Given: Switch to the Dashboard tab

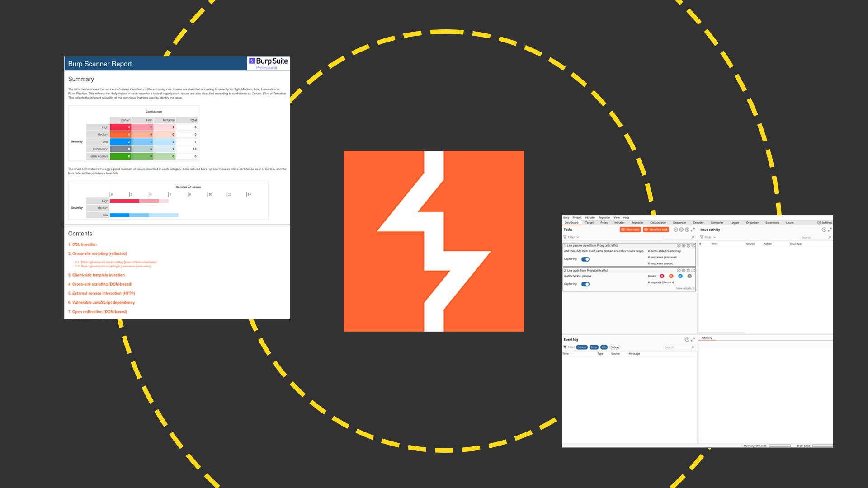Looking at the screenshot, I should (x=571, y=223).
